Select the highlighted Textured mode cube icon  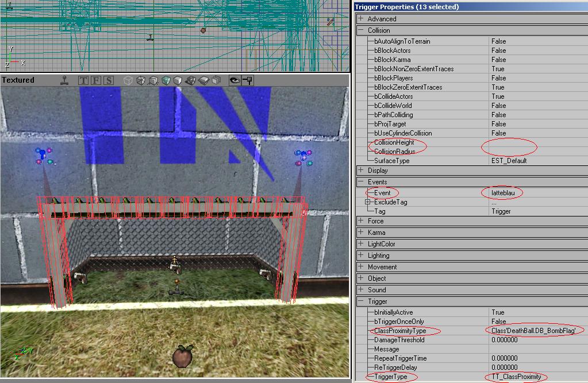tap(166, 80)
